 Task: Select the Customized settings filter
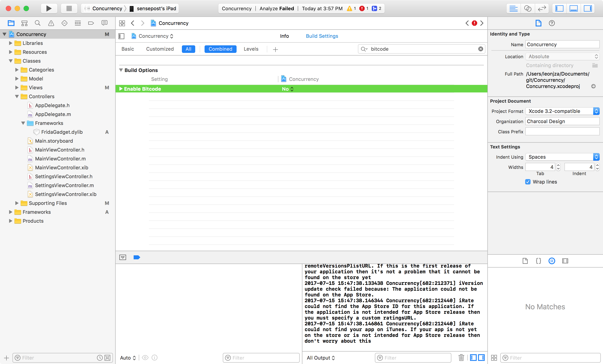tap(160, 49)
